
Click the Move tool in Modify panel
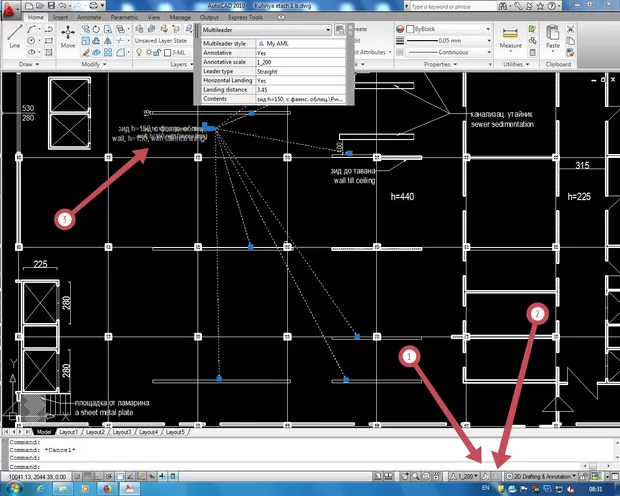point(68,36)
